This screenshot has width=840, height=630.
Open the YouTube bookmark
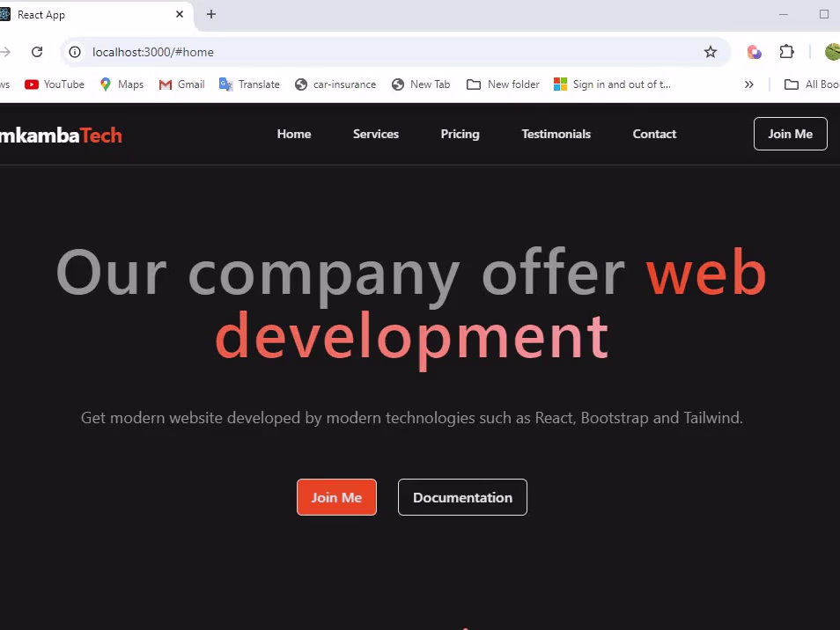pos(54,84)
